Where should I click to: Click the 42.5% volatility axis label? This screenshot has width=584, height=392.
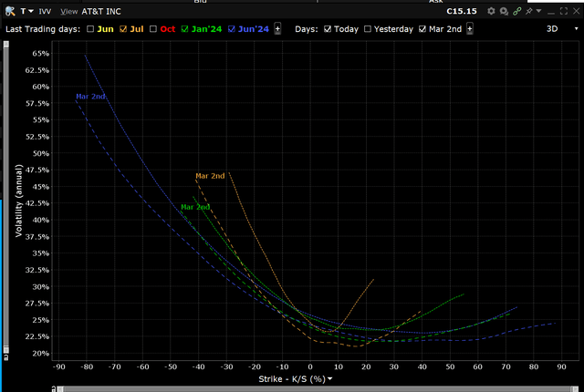(37, 203)
